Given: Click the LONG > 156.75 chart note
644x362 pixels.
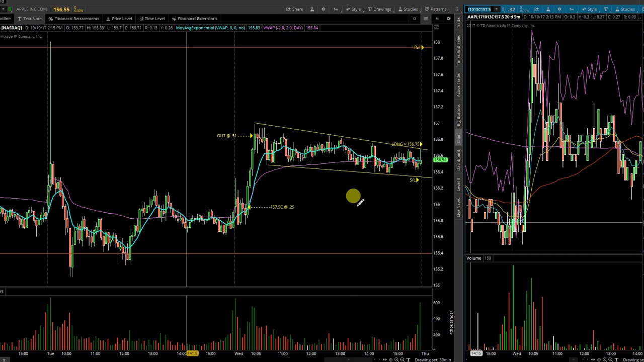Looking at the screenshot, I should pyautogui.click(x=407, y=144).
